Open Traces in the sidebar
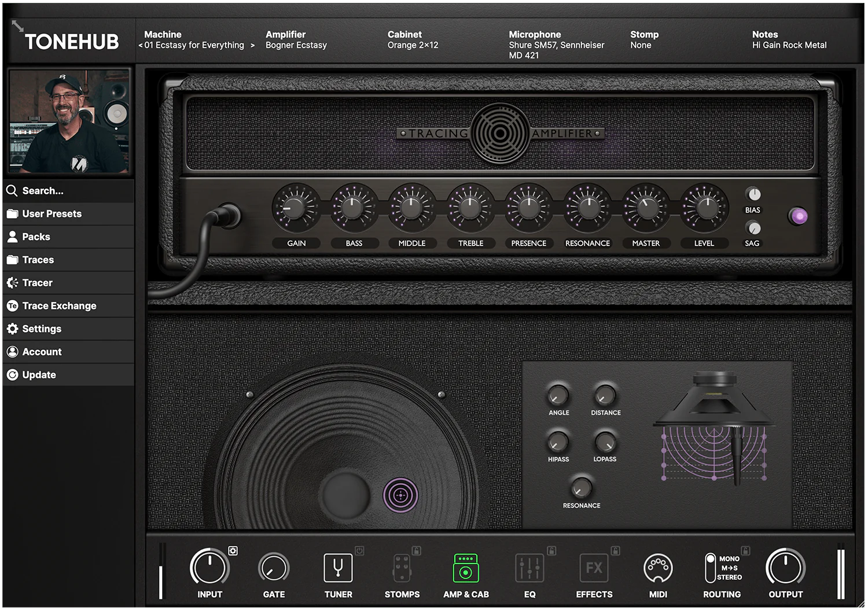Screen dimensions: 868x611 coord(68,260)
